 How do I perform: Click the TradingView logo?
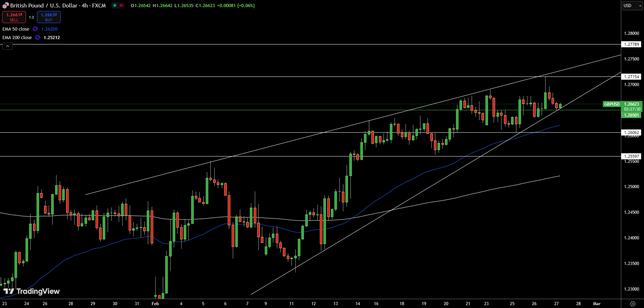pyautogui.click(x=32, y=291)
